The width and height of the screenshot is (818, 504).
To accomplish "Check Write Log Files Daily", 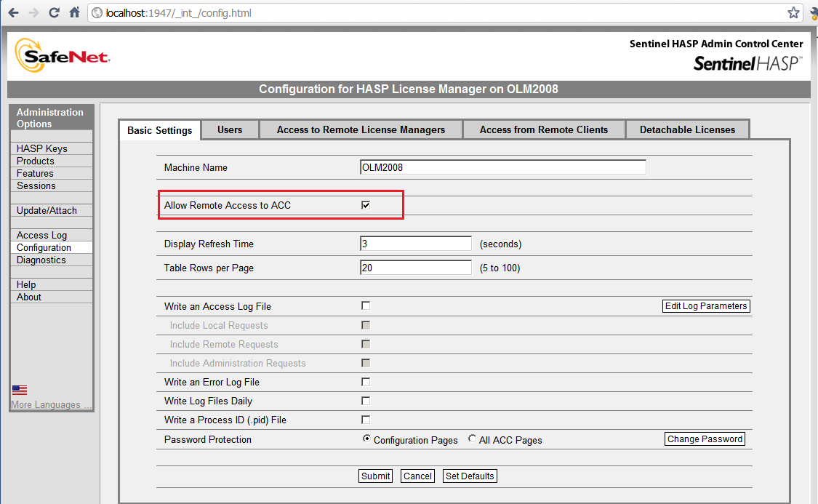I will [x=366, y=401].
